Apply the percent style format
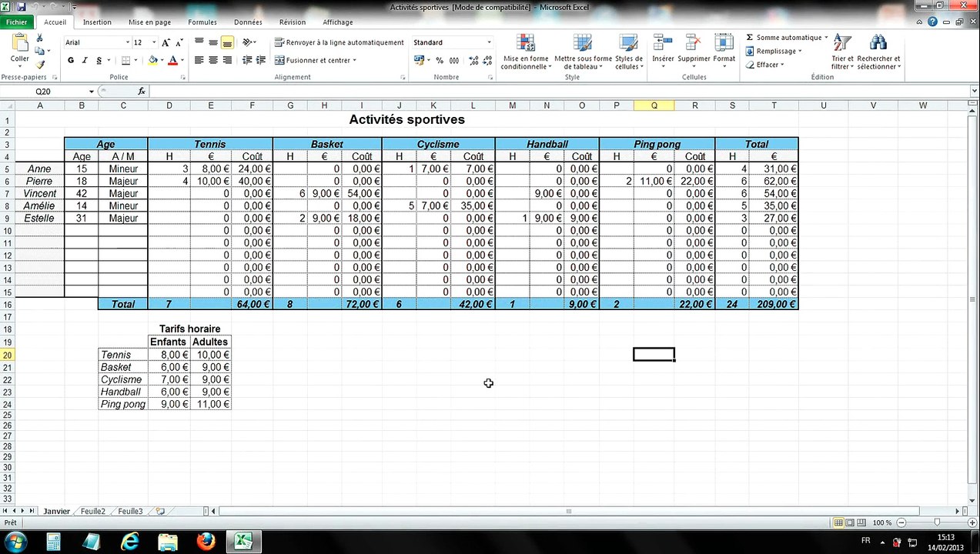Screen dimensions: 980x554 (440, 60)
